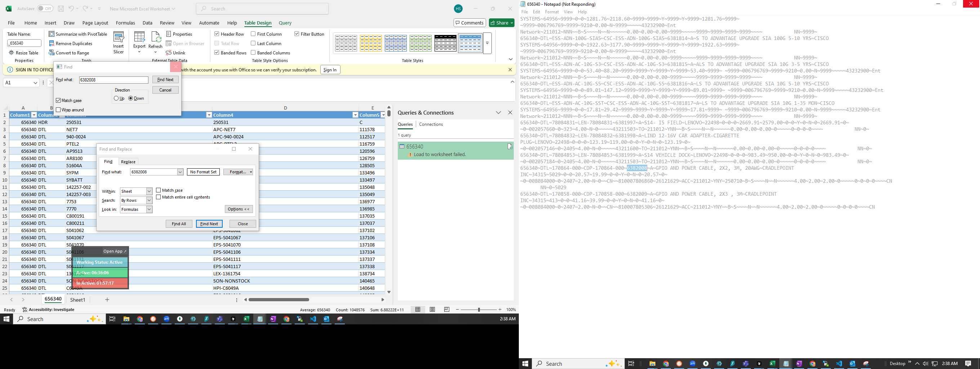Select Up direction in Notepad Find dialog

pyautogui.click(x=116, y=98)
